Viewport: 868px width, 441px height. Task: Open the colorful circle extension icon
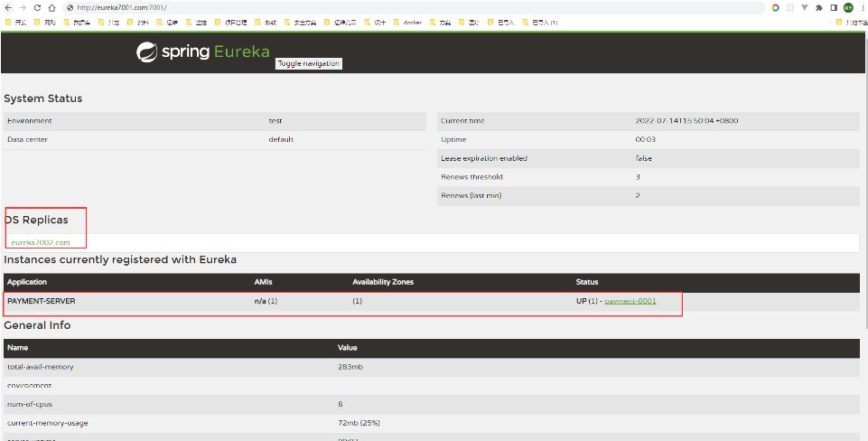[776, 8]
